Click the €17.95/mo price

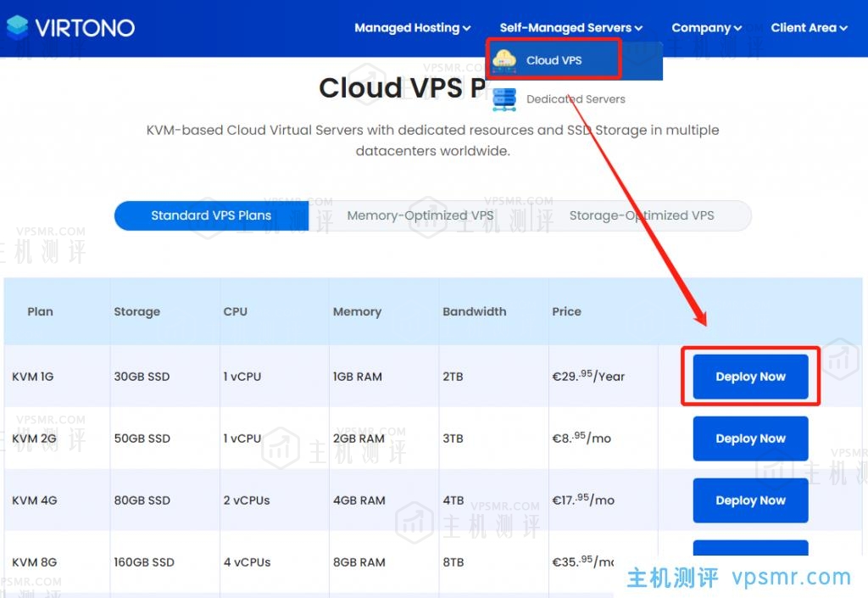click(583, 500)
